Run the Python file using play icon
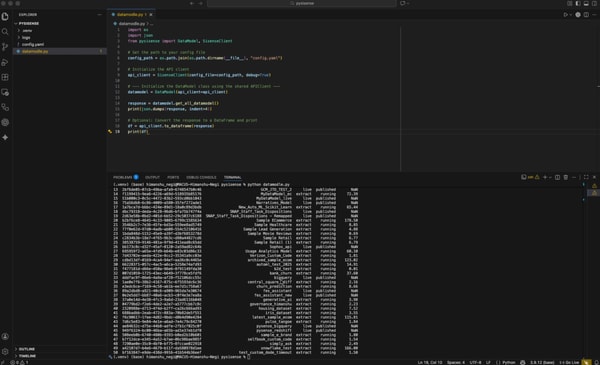600x365 pixels. [565, 15]
